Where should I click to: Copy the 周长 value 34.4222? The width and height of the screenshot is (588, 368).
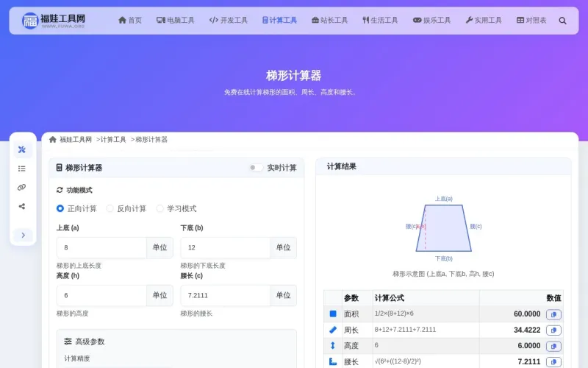click(553, 330)
